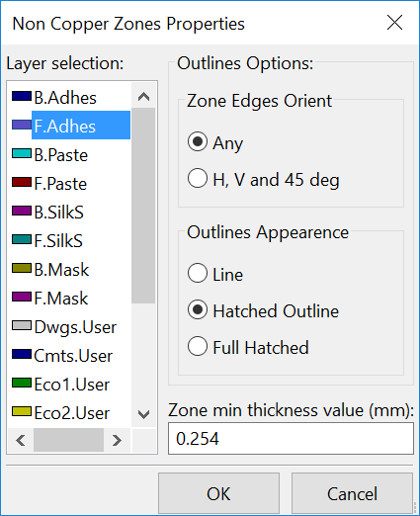Screen dimensions: 420x516
Task: Click the horizontal scroll right arrow
Action: point(117,440)
